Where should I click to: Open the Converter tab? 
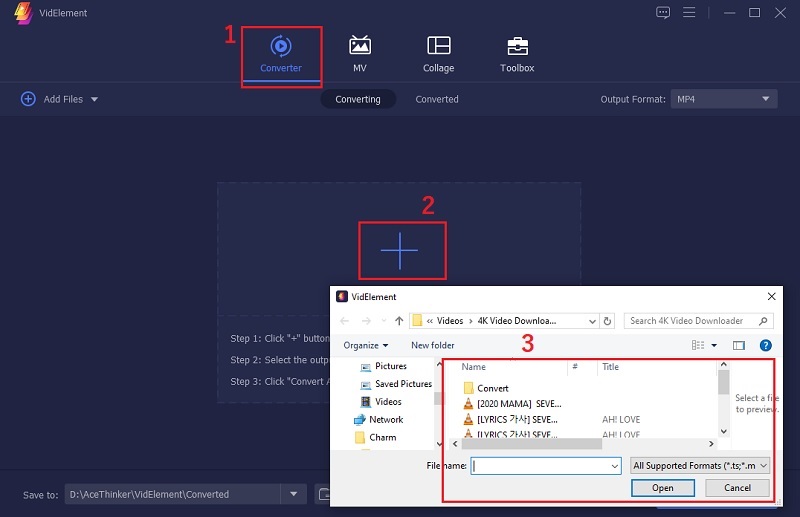click(x=281, y=55)
